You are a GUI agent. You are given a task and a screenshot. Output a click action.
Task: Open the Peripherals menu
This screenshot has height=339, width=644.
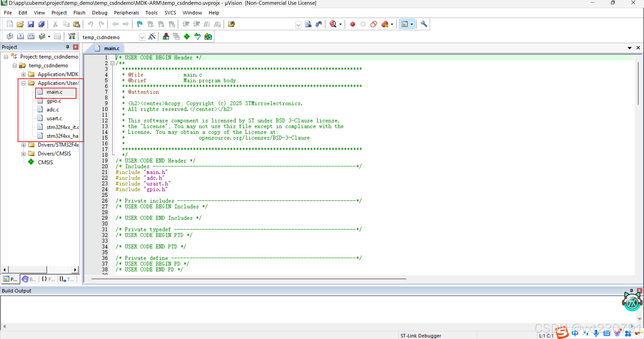click(126, 13)
